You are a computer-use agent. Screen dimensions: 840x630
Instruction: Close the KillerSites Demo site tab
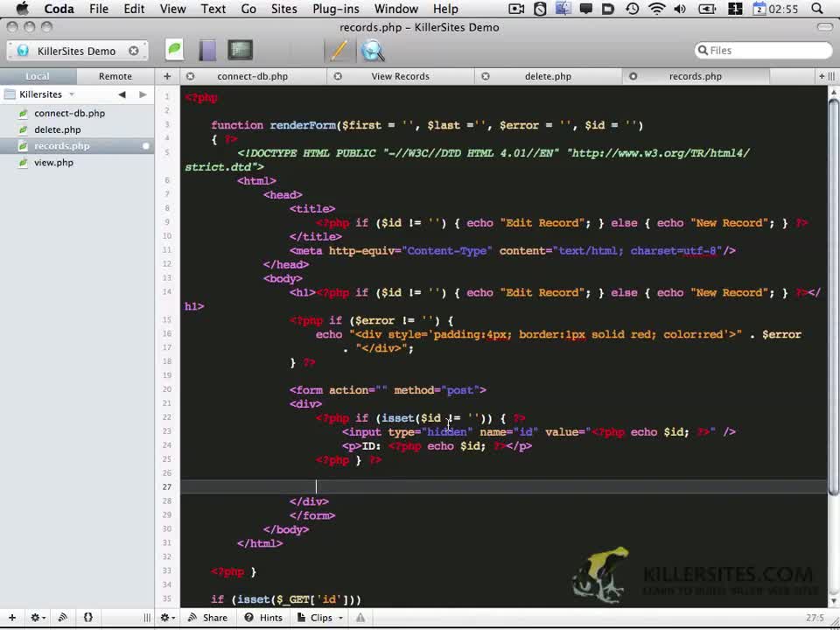[133, 51]
